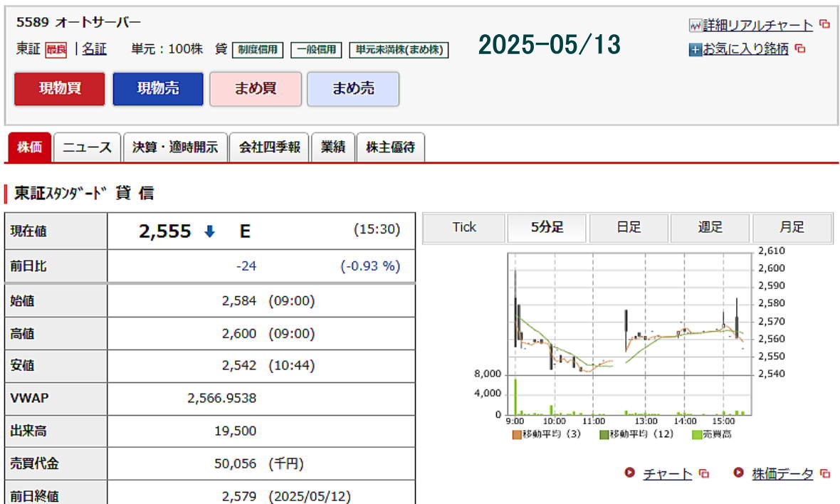Click popup icon next to お気に入り銘柄
This screenshot has height=504, width=840.
pyautogui.click(x=800, y=48)
